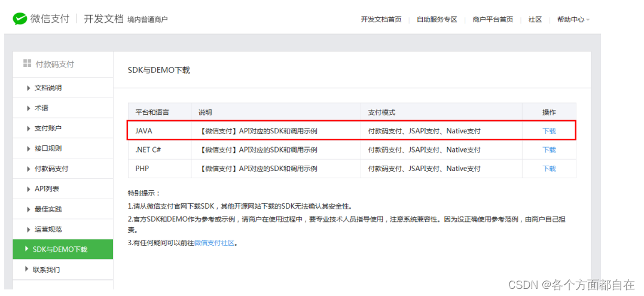Click the JAVA row payment modes cell
Image resolution: width=644 pixels, height=296 pixels.
click(x=441, y=131)
